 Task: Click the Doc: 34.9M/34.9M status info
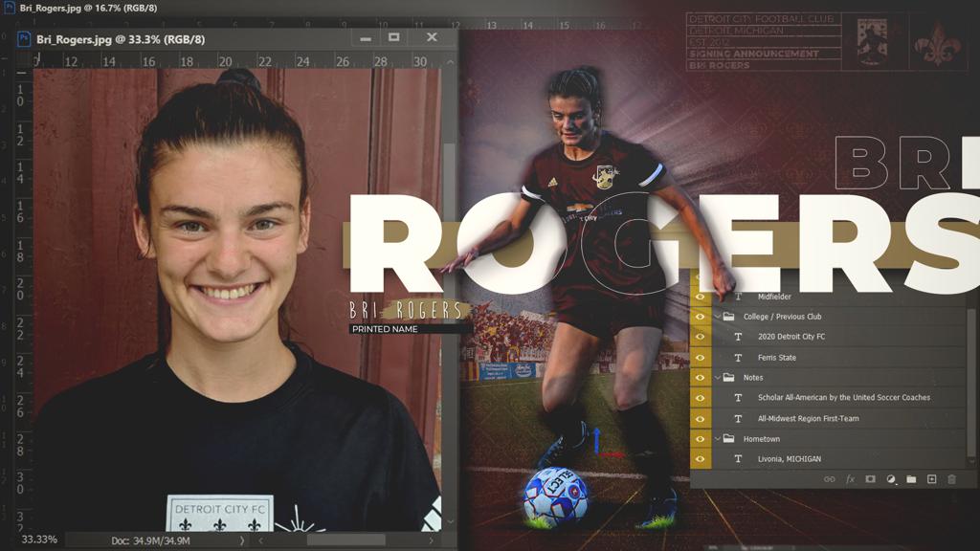click(x=150, y=541)
